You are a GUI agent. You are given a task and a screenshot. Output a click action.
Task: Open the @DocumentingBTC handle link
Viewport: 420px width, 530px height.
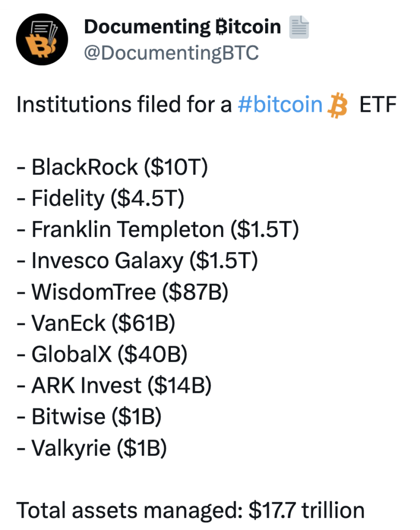click(x=171, y=53)
